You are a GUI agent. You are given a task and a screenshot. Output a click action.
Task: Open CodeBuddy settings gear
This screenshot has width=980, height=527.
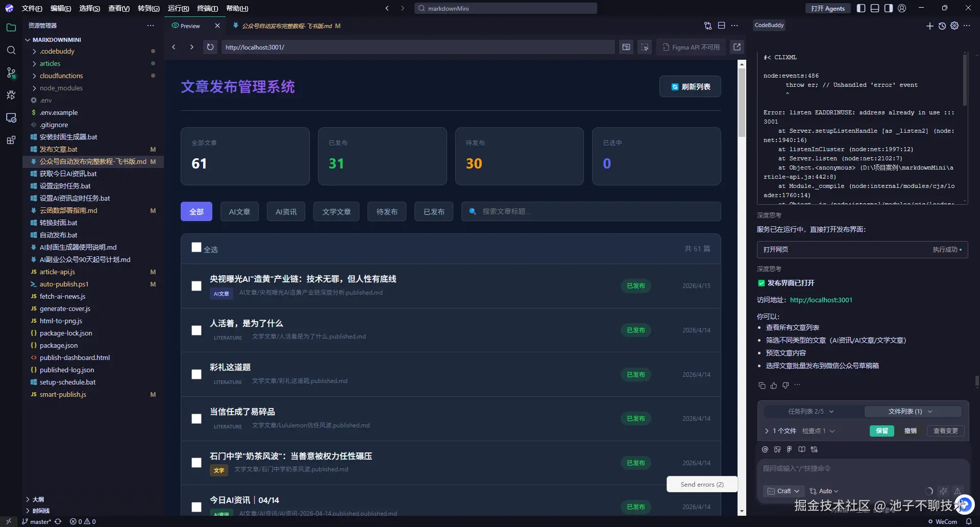click(954, 26)
